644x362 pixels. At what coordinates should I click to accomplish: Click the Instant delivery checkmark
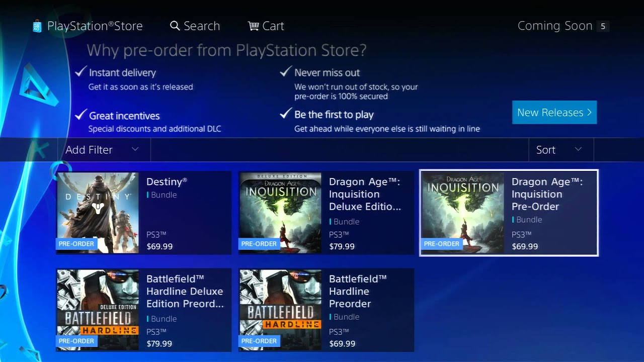[80, 71]
